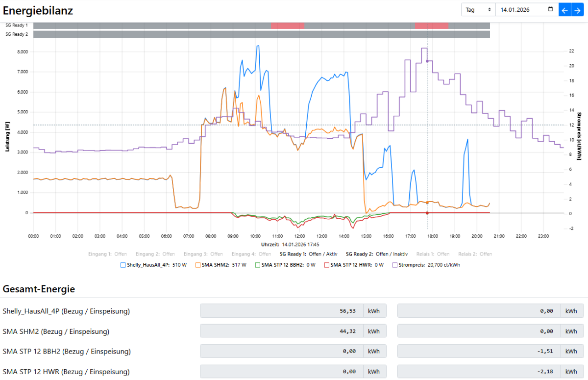The image size is (588, 380).
Task: Click the date field showing 14.01.2026
Action: point(519,10)
